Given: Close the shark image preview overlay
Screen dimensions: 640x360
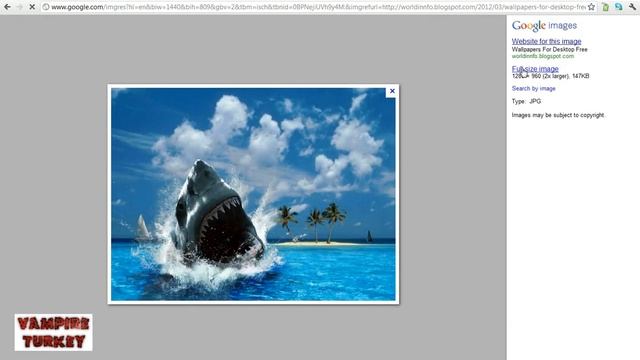Looking at the screenshot, I should 392,91.
